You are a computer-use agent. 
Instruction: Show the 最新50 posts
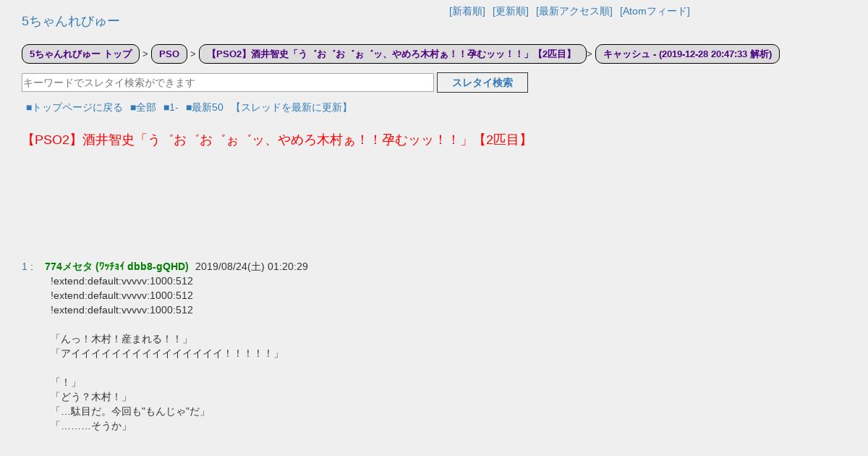[205, 107]
